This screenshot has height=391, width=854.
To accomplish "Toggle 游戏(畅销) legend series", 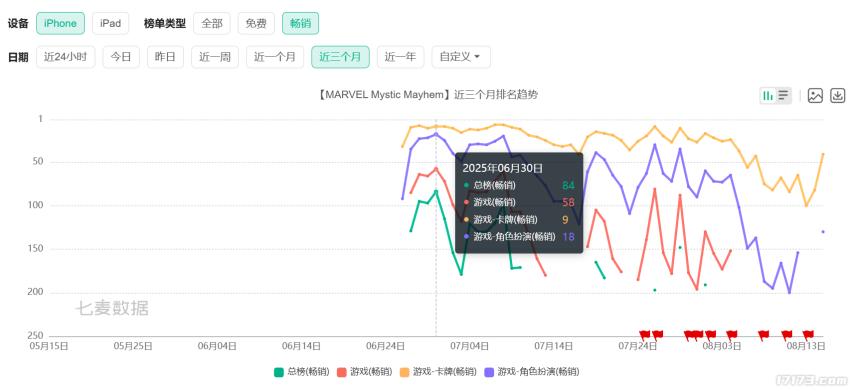I will click(x=364, y=372).
